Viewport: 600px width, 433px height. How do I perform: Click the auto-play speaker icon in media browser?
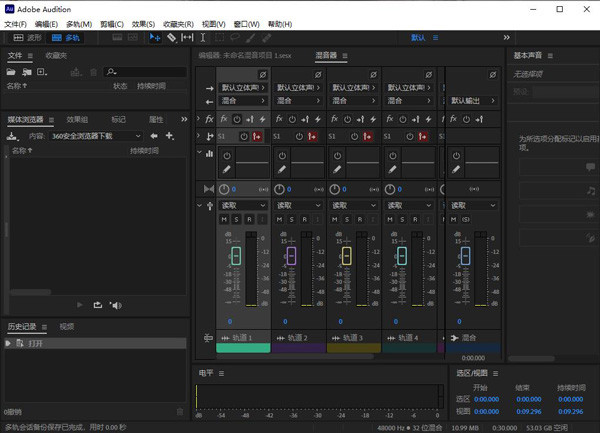(116, 304)
